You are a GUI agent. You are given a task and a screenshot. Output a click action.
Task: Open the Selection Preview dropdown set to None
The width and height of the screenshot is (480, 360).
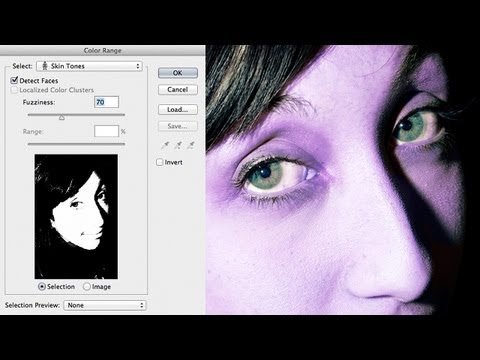coord(105,305)
